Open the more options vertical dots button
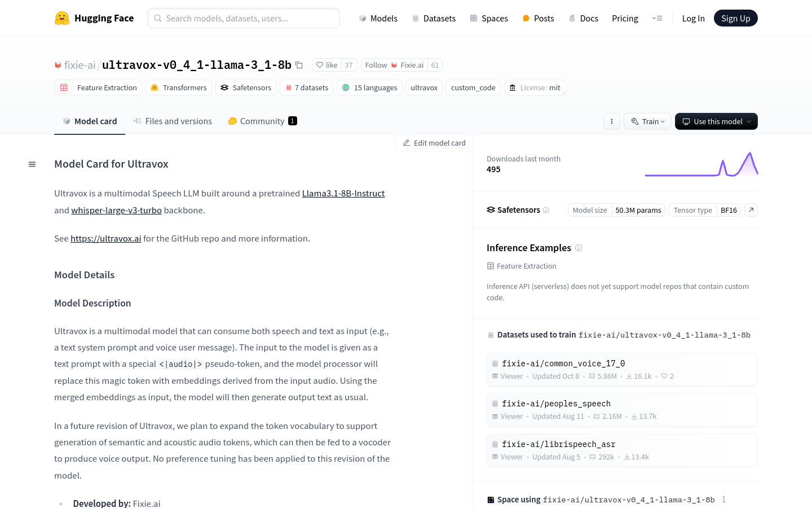 [x=612, y=121]
